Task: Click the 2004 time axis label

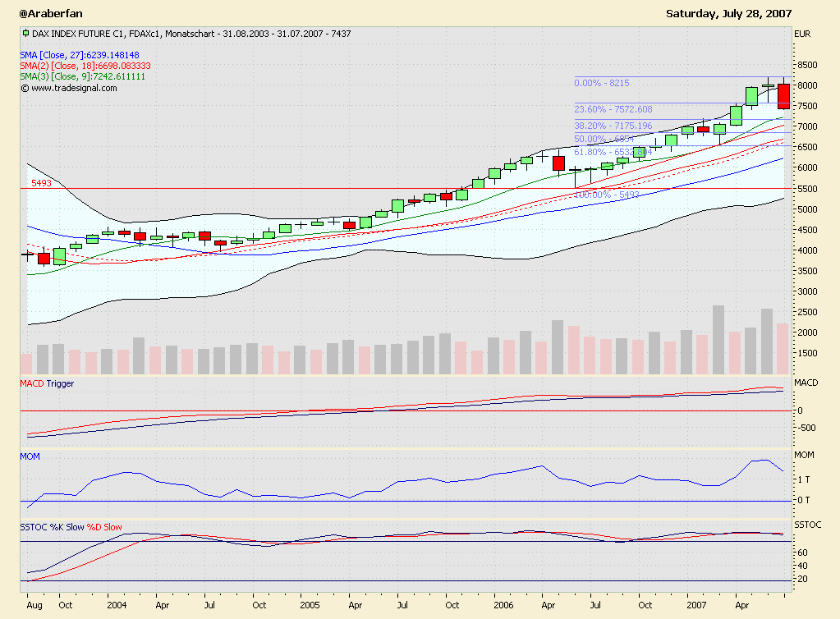Action: click(x=117, y=605)
